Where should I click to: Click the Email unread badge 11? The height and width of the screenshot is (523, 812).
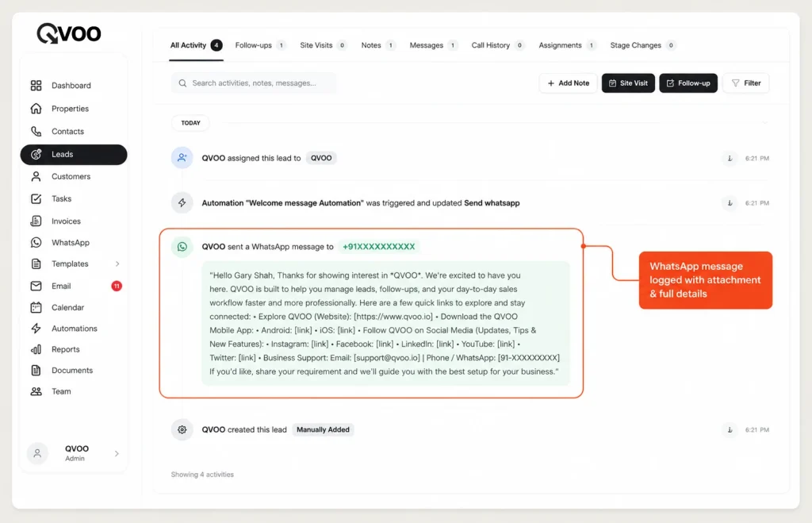coord(117,286)
